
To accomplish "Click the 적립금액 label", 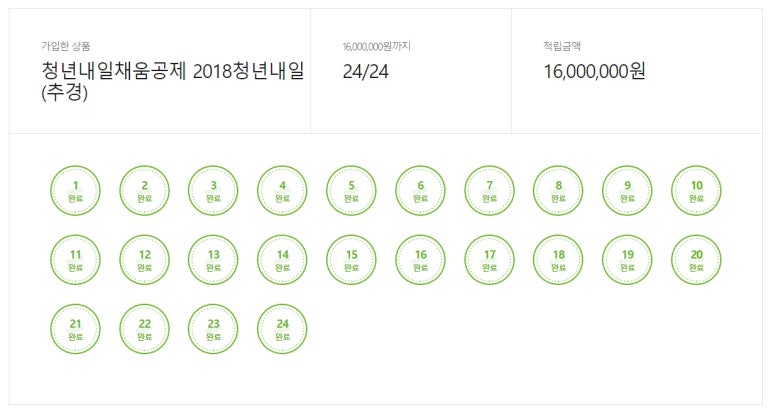I will tap(560, 46).
